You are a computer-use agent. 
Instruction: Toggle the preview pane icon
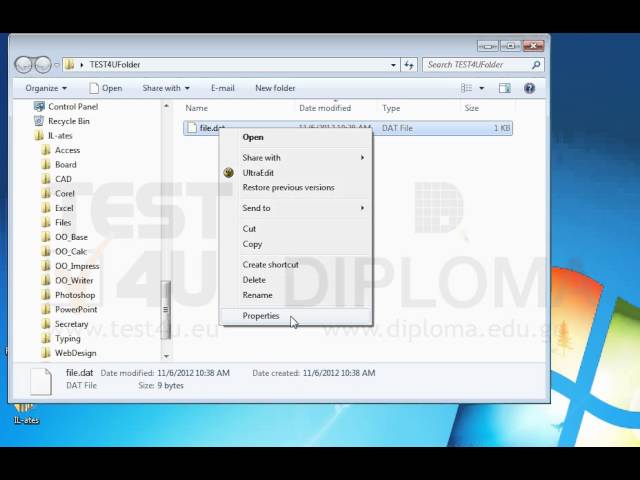504,88
